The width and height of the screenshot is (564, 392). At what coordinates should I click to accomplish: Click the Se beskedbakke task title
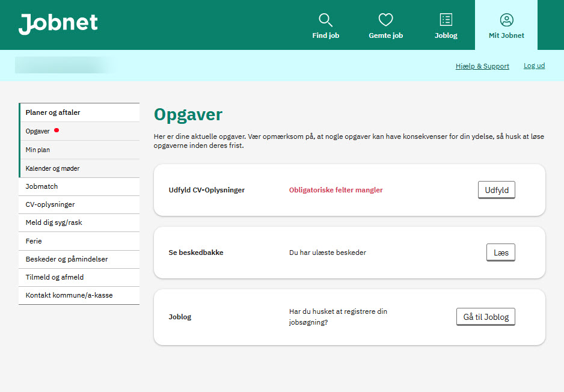point(195,253)
